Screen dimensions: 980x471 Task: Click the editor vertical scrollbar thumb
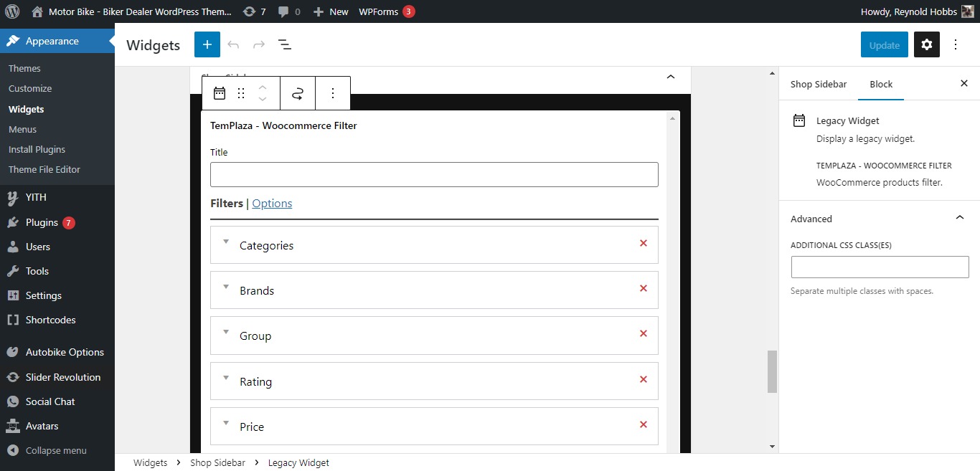click(x=772, y=371)
